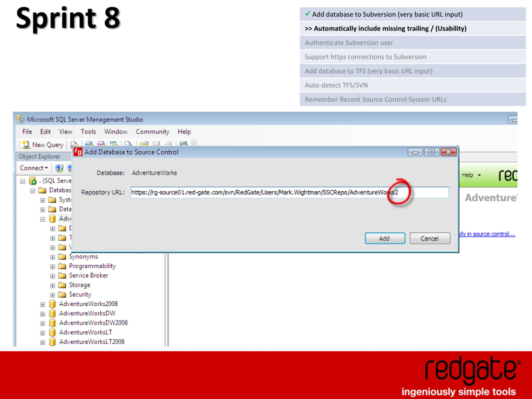Click the Connect Object Explorer icon
This screenshot has height=399, width=532.
pyautogui.click(x=59, y=168)
